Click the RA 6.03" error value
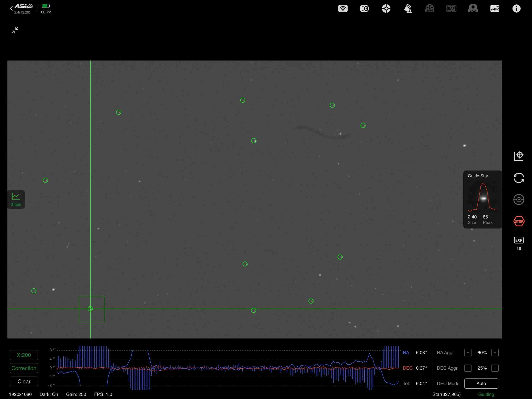 point(421,353)
